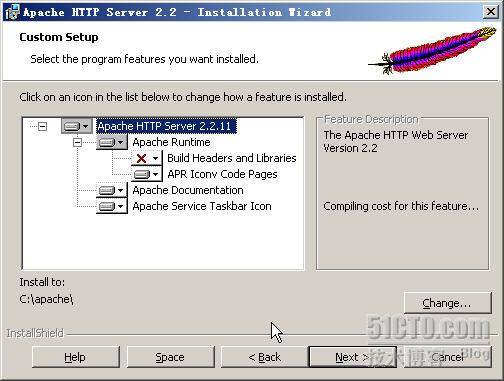Click the installer icon in title bar

pyautogui.click(x=12, y=13)
